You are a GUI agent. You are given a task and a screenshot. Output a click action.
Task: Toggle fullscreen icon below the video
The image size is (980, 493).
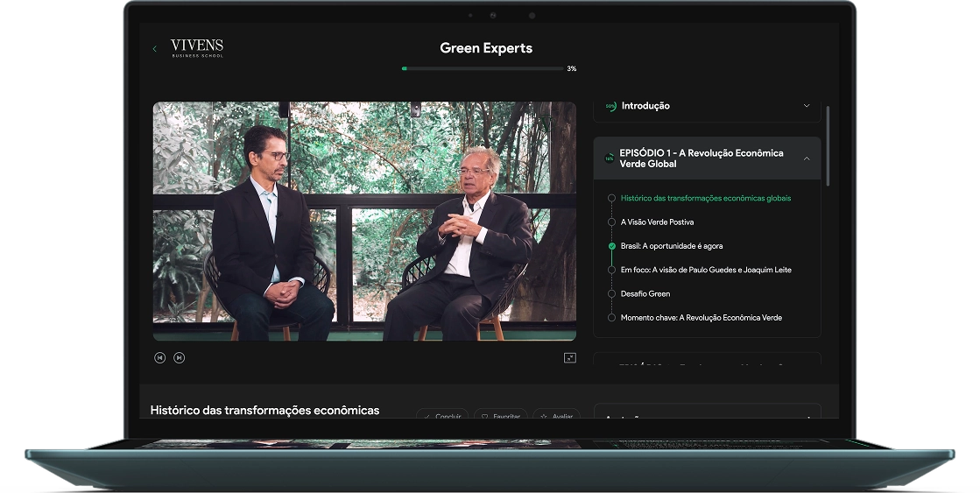tap(569, 357)
